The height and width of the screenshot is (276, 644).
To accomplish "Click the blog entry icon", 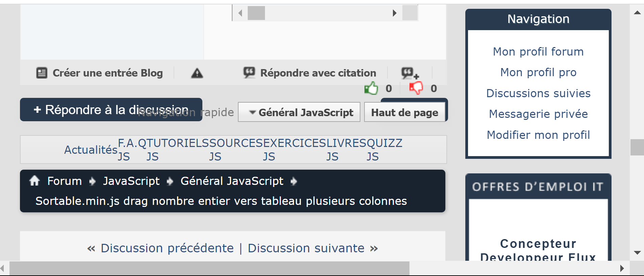I will [x=42, y=73].
